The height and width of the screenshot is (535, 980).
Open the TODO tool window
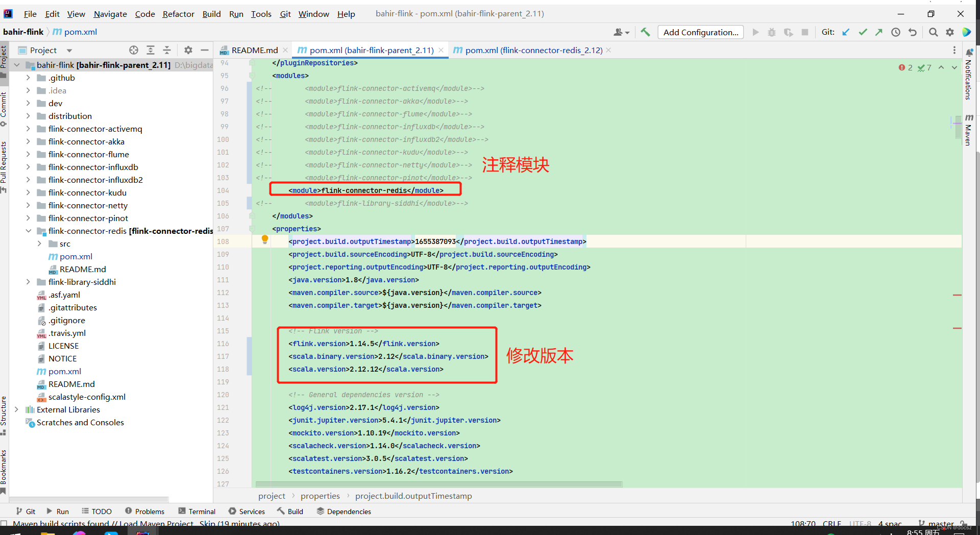(96, 512)
